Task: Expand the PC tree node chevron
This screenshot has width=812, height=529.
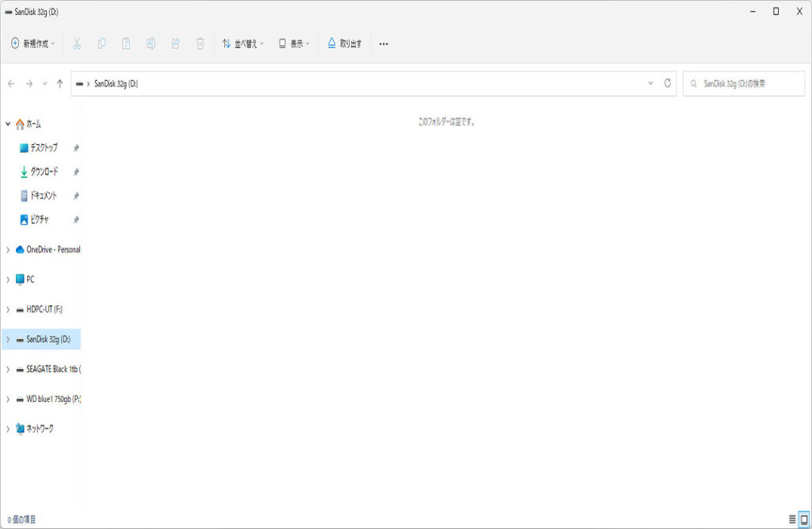Action: (8, 279)
